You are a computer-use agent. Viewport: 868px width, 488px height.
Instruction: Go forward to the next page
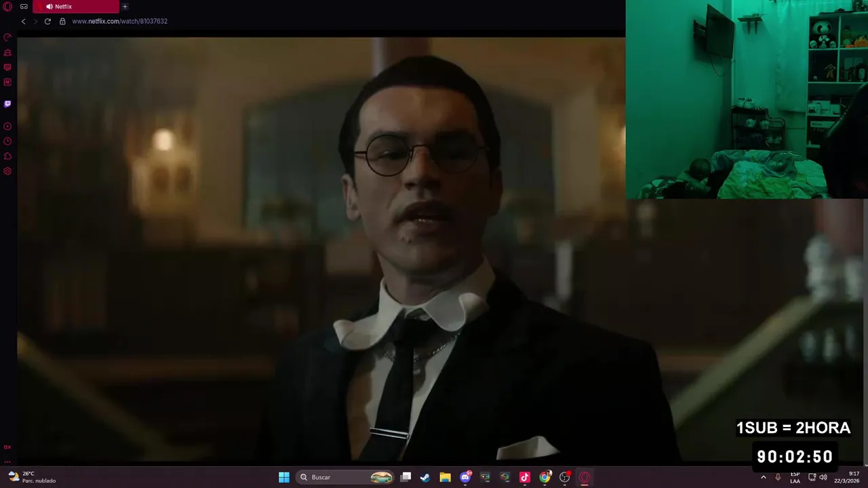[35, 21]
